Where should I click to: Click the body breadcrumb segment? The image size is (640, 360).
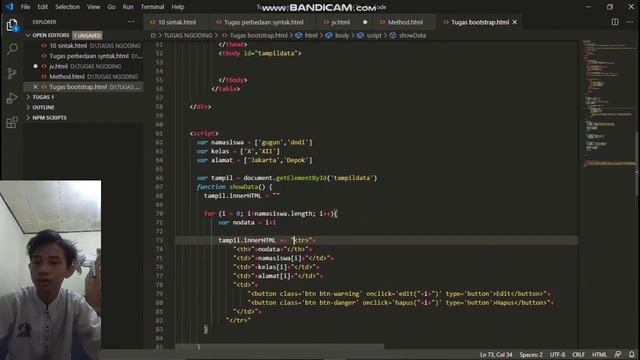click(x=342, y=36)
